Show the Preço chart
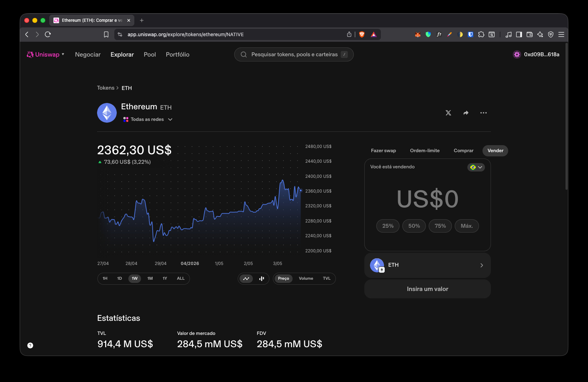The height and width of the screenshot is (382, 588). pos(283,279)
